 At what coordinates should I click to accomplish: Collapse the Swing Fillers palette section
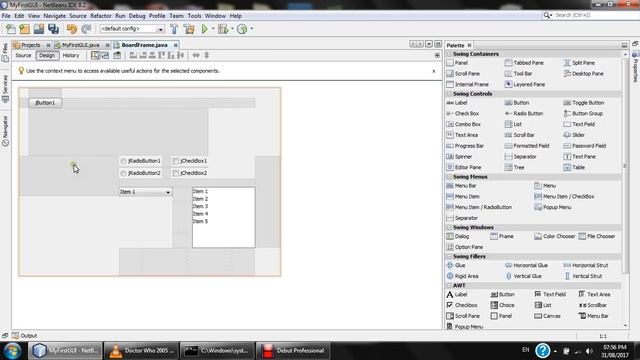tap(449, 257)
